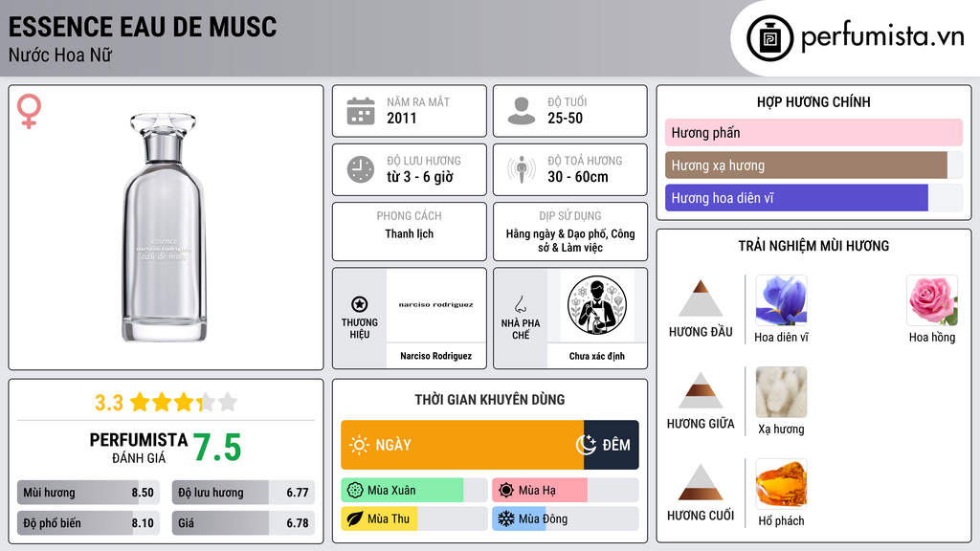Image resolution: width=980 pixels, height=551 pixels.
Task: Click the Độ lưu hương 6.77 score bar
Action: pos(243,493)
